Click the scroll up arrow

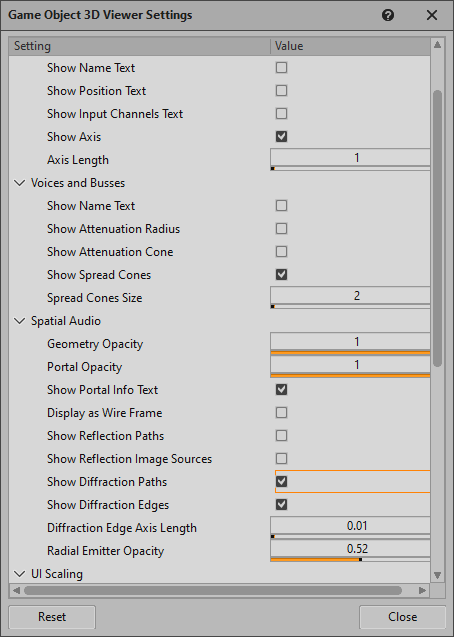click(x=437, y=45)
